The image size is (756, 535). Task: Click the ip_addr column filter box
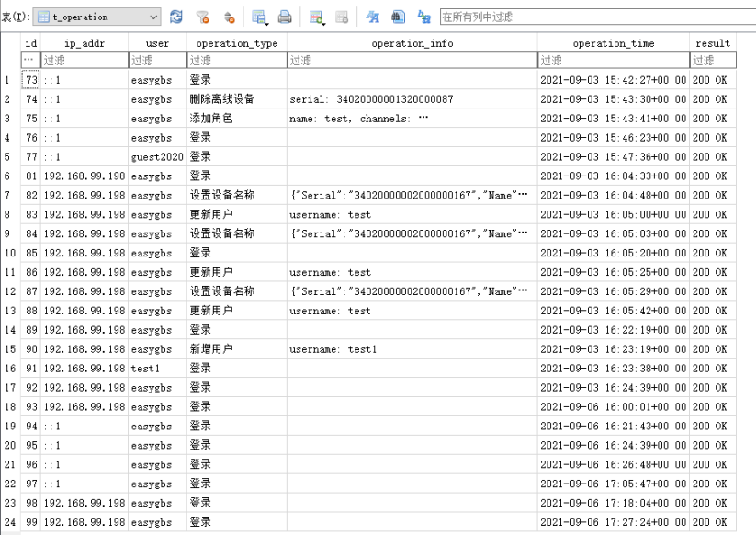[x=85, y=61]
